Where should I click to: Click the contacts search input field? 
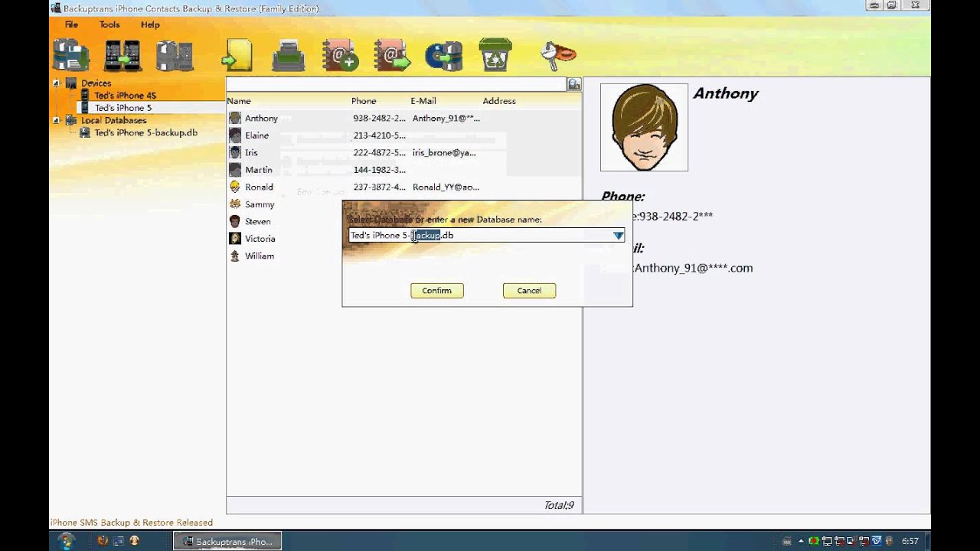pyautogui.click(x=397, y=84)
